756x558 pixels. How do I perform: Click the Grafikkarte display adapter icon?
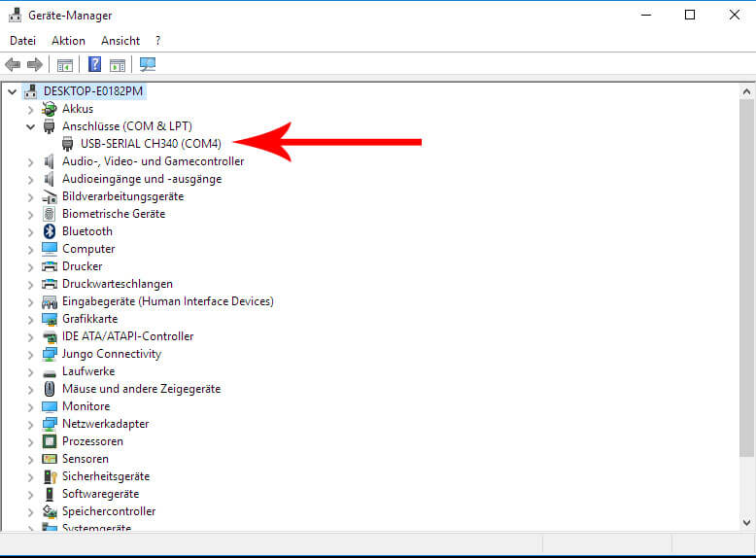(50, 319)
